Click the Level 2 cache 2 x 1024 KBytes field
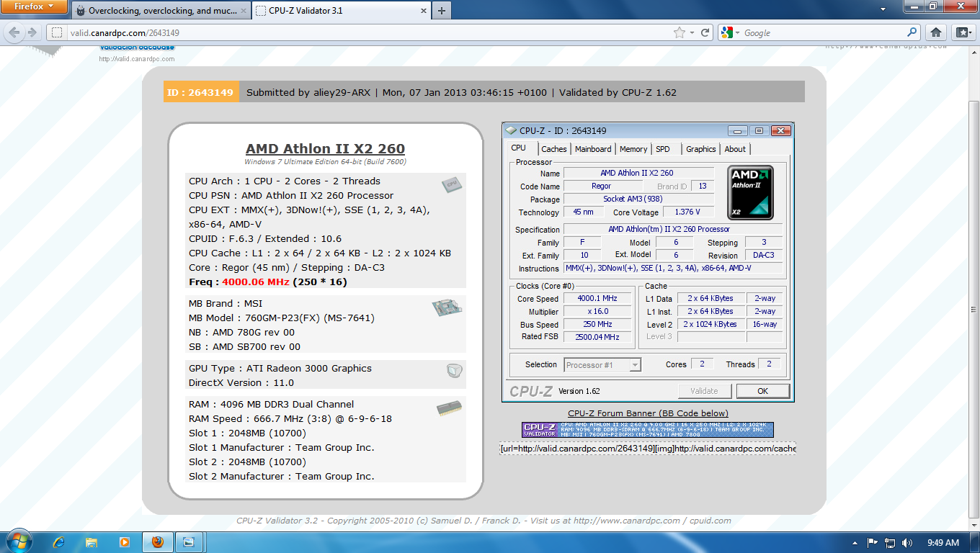The height and width of the screenshot is (553, 980). [710, 325]
